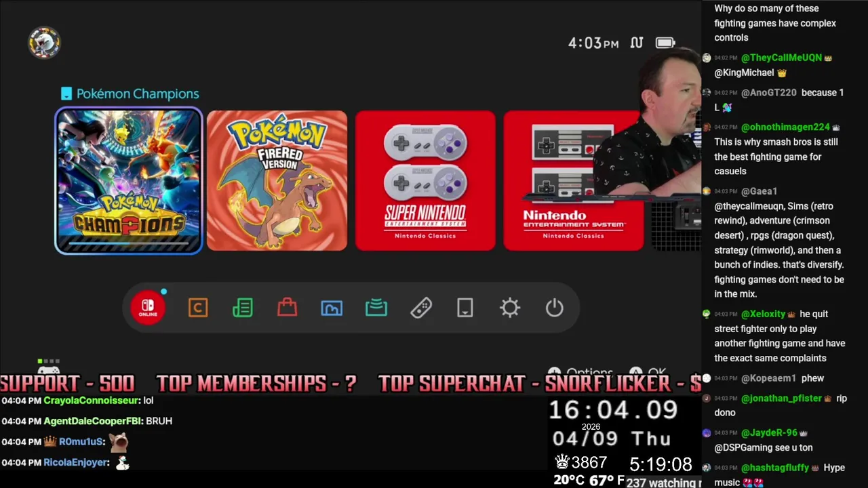Click username @Gaea1 in chat
Screen dimensions: 868x488
point(759,191)
